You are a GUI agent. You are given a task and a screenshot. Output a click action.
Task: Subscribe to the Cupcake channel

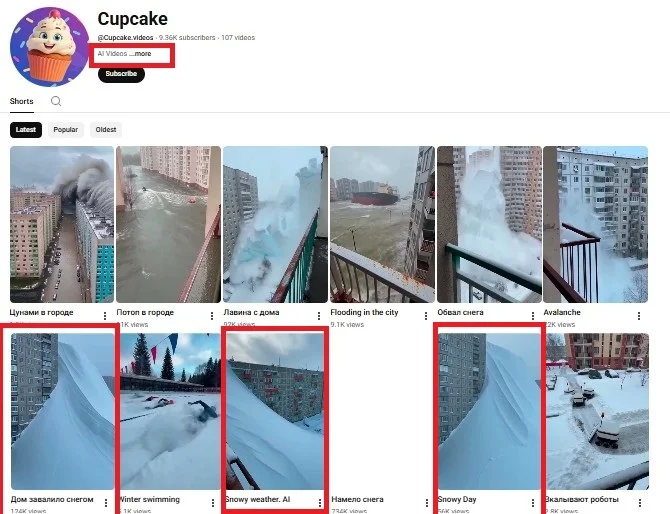(121, 73)
